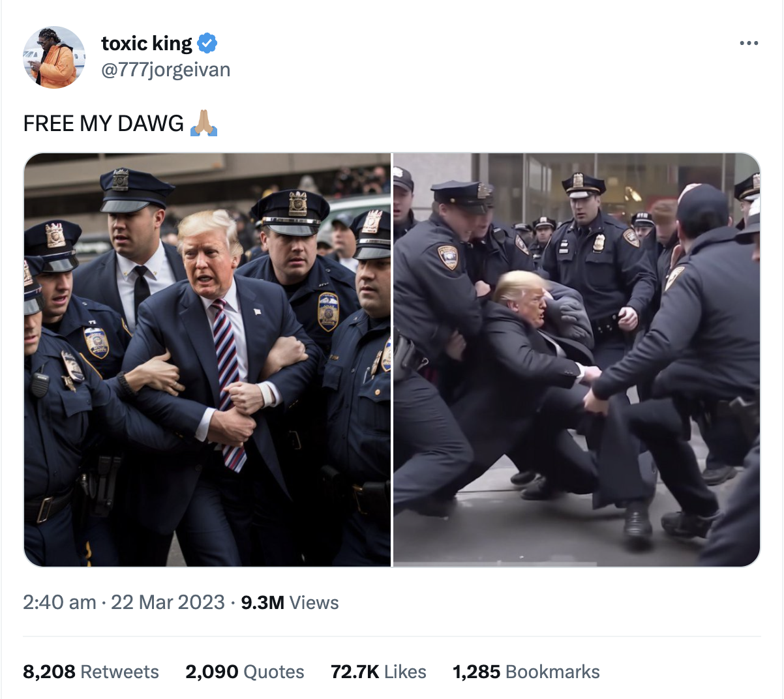Viewport: 784px width, 699px height.
Task: View the 9.3M Views analytics
Action: (x=290, y=602)
